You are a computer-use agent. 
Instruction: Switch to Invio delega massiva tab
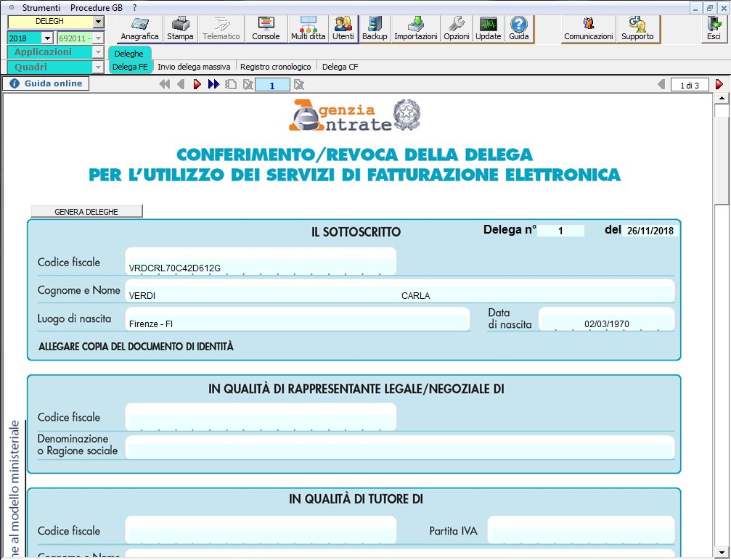click(x=194, y=67)
